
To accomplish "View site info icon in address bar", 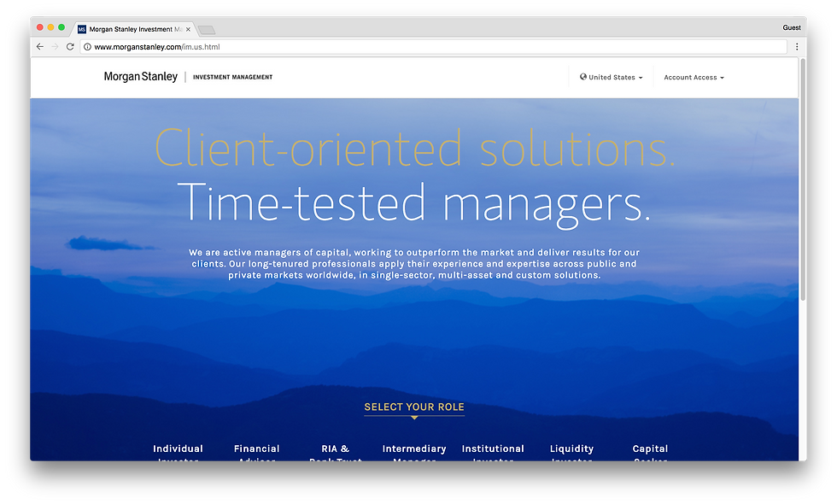I will click(87, 46).
